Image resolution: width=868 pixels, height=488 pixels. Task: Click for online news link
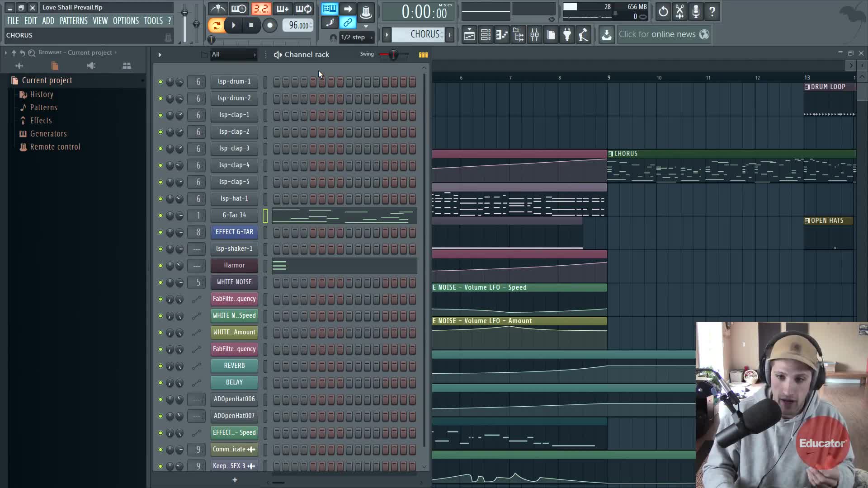[x=656, y=34]
